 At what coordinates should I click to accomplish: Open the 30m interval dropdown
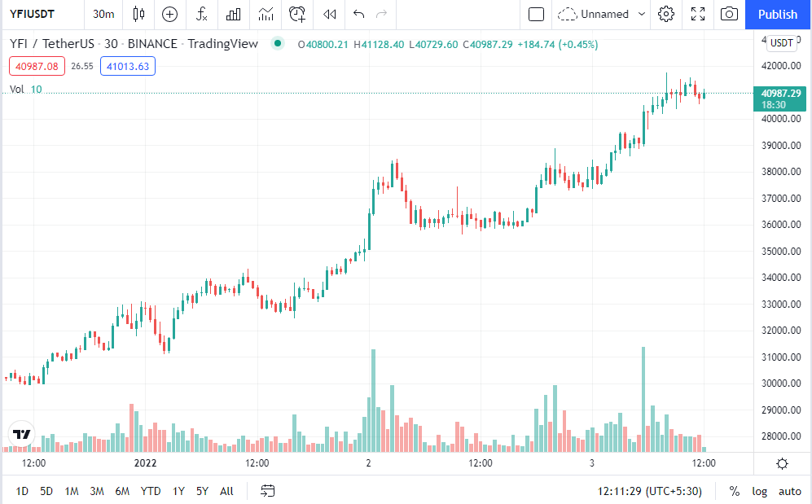click(103, 14)
